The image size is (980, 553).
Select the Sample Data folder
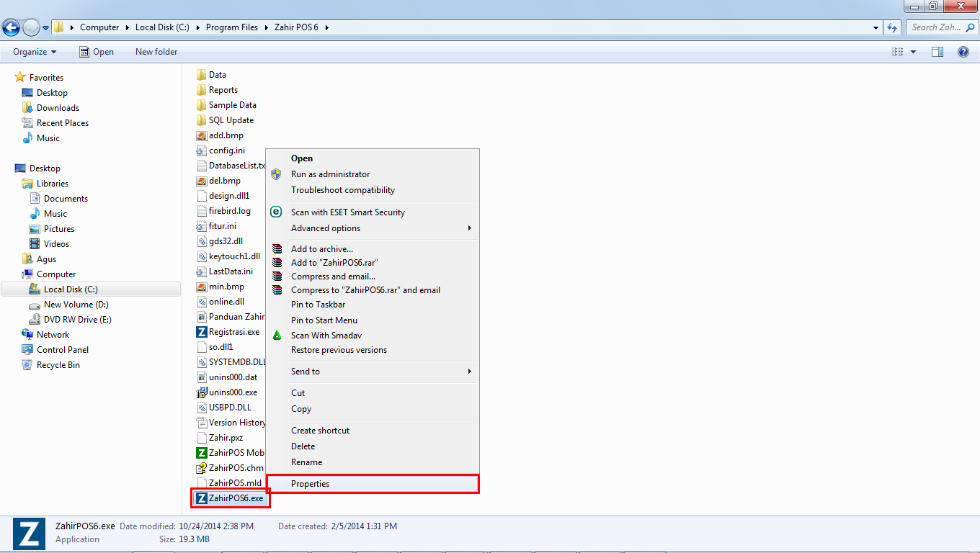[x=226, y=105]
